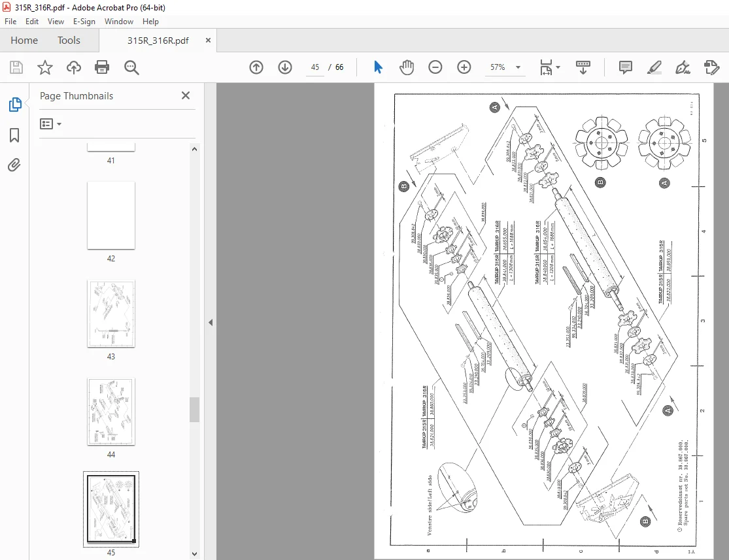Open fit page options icon

click(x=546, y=67)
